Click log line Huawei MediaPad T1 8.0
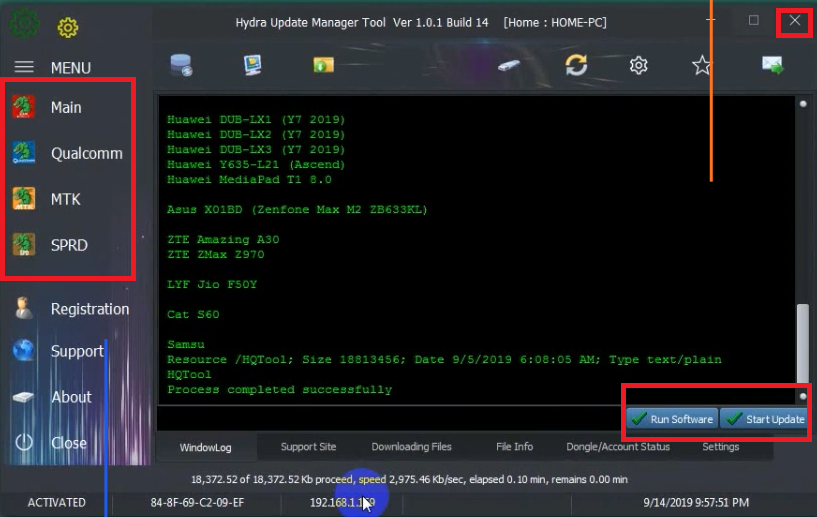 click(249, 179)
